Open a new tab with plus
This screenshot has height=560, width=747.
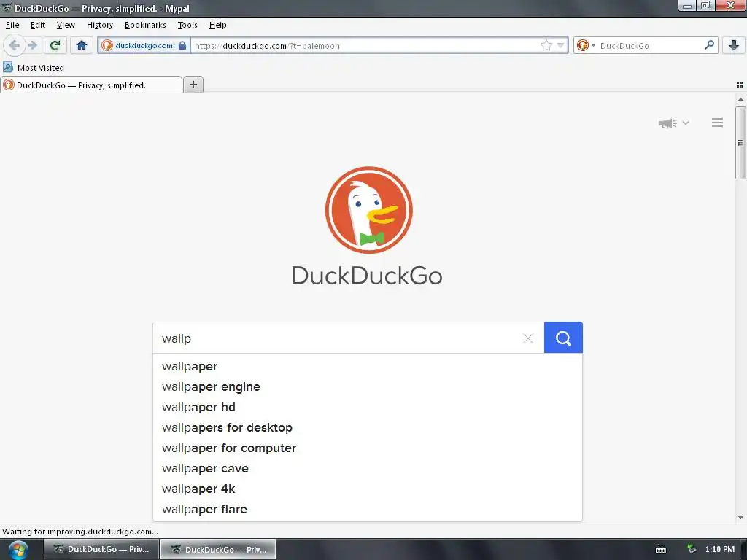pyautogui.click(x=193, y=85)
